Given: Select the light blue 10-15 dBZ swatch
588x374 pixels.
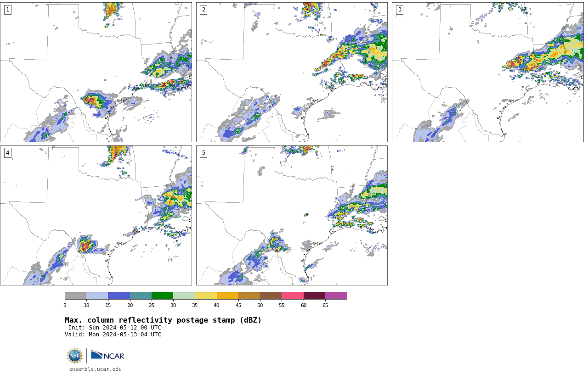Looking at the screenshot, I should 97,296.
